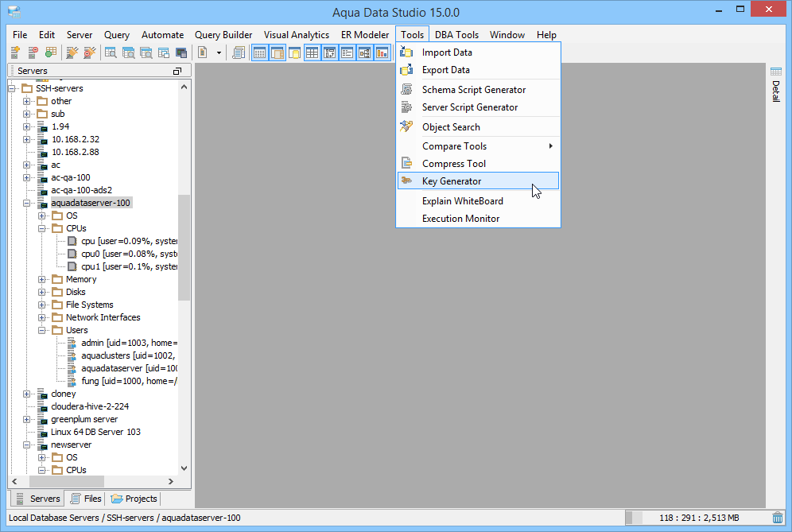The image size is (792, 532).
Task: Click the disconnect plug icon with red minus
Action: (x=89, y=52)
